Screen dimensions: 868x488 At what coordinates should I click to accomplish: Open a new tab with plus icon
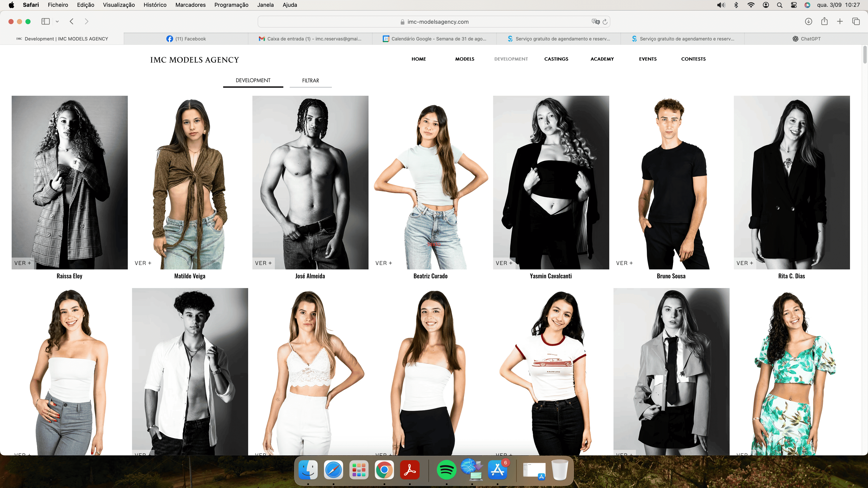pos(840,22)
